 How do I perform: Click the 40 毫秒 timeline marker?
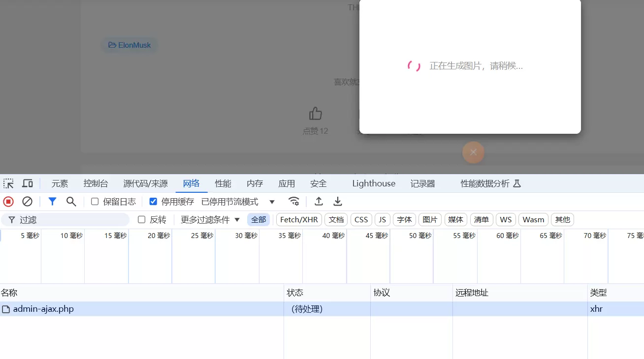[333, 236]
